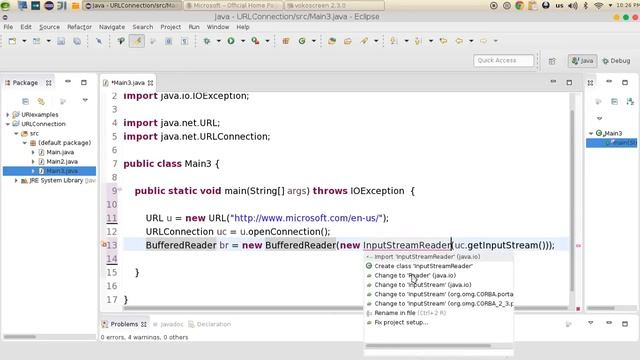
Task: Click the Save icon in toolbar
Action: coord(61,41)
